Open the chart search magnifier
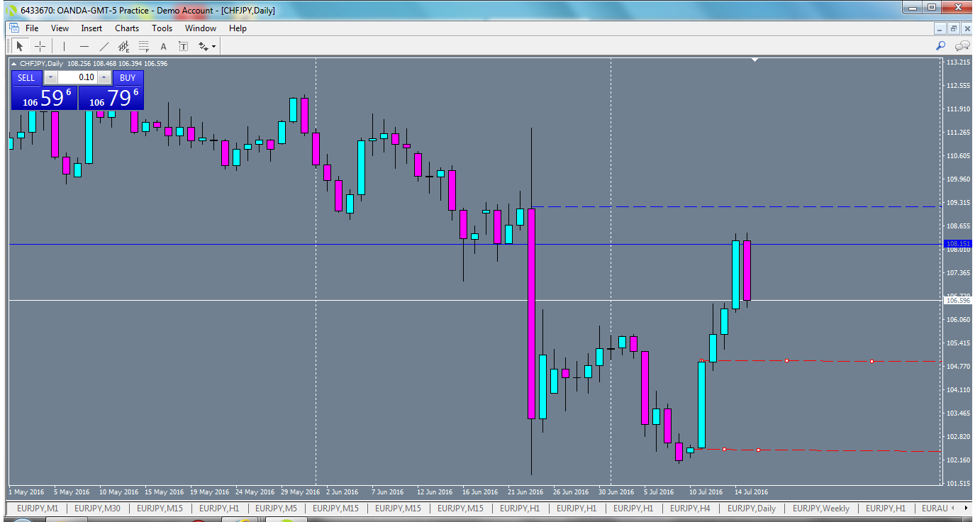Viewport: 980px width, 522px height. pos(940,45)
